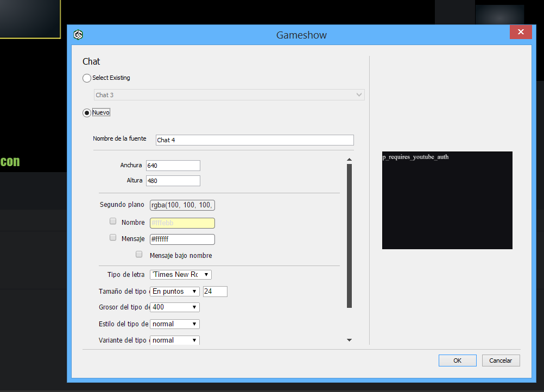Screen dimensions: 544x392
Task: Confirm with the OK button
Action: (x=457, y=361)
